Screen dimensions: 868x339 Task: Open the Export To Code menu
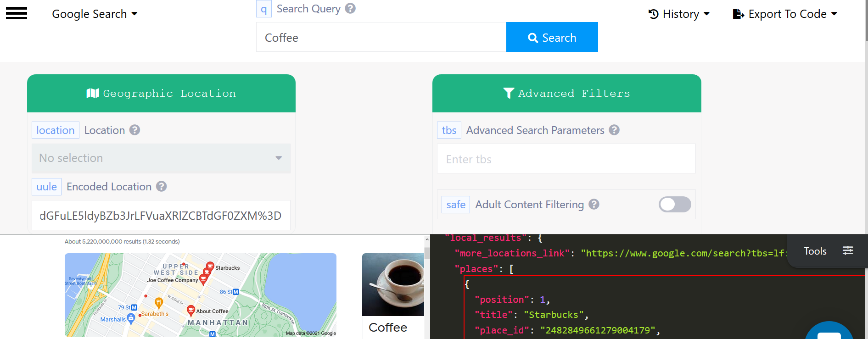coord(785,14)
